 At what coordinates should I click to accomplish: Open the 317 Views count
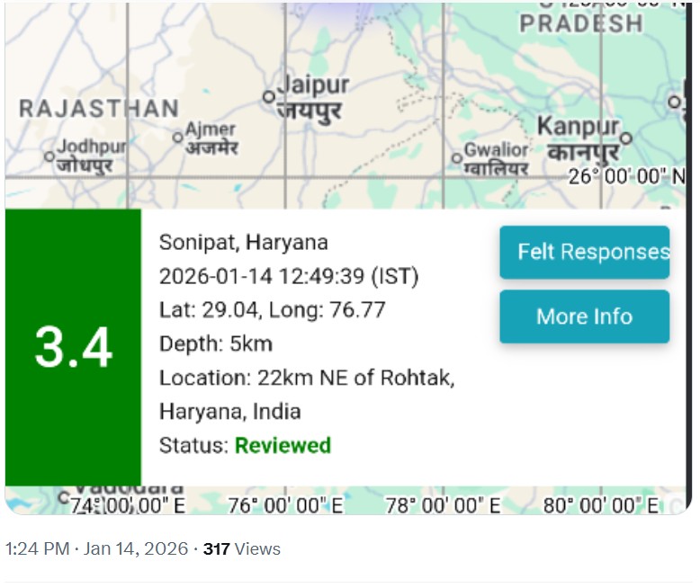tap(241, 548)
